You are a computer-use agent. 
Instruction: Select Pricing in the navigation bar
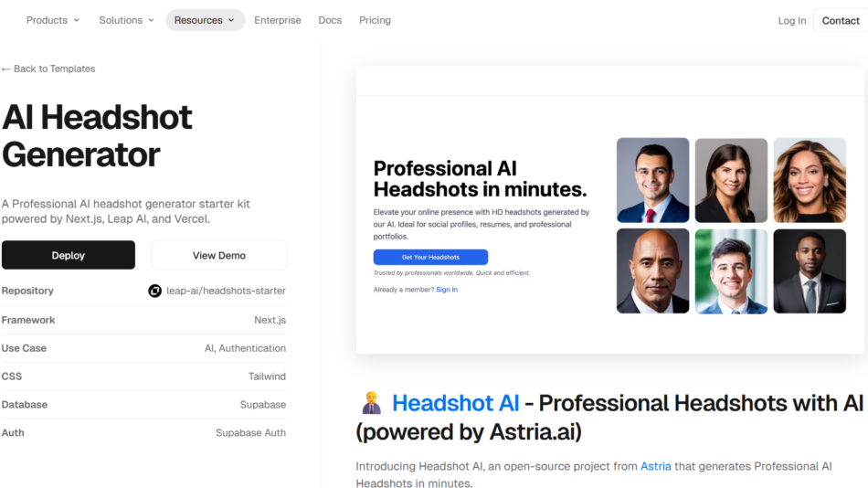375,20
